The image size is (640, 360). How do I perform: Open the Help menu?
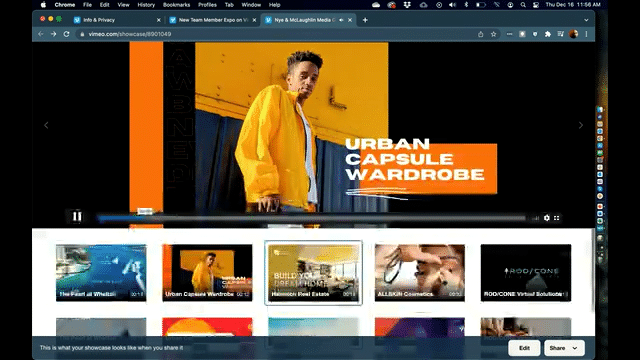coord(274,5)
